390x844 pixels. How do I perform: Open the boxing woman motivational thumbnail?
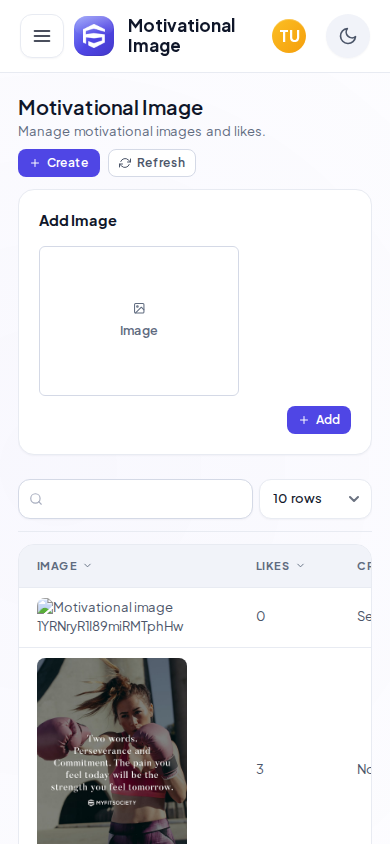pyautogui.click(x=112, y=751)
